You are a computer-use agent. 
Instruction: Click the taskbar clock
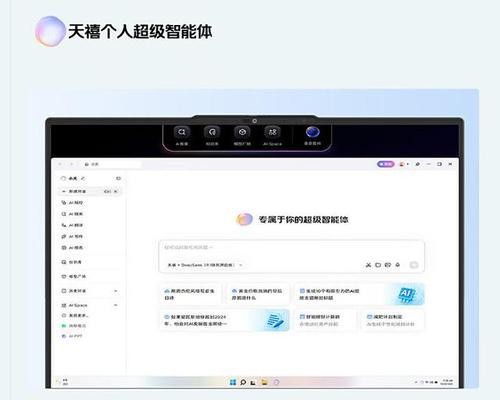447,382
